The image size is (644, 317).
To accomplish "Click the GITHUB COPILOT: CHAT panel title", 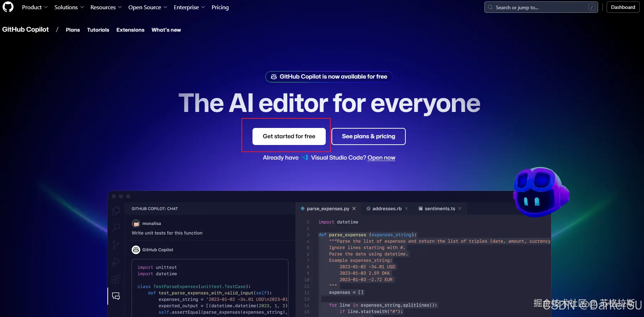I will [x=155, y=209].
